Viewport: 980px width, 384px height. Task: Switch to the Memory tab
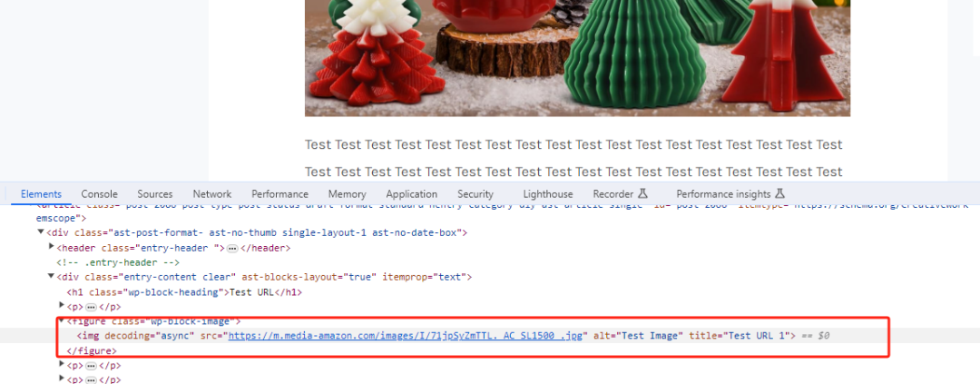pyautogui.click(x=347, y=194)
